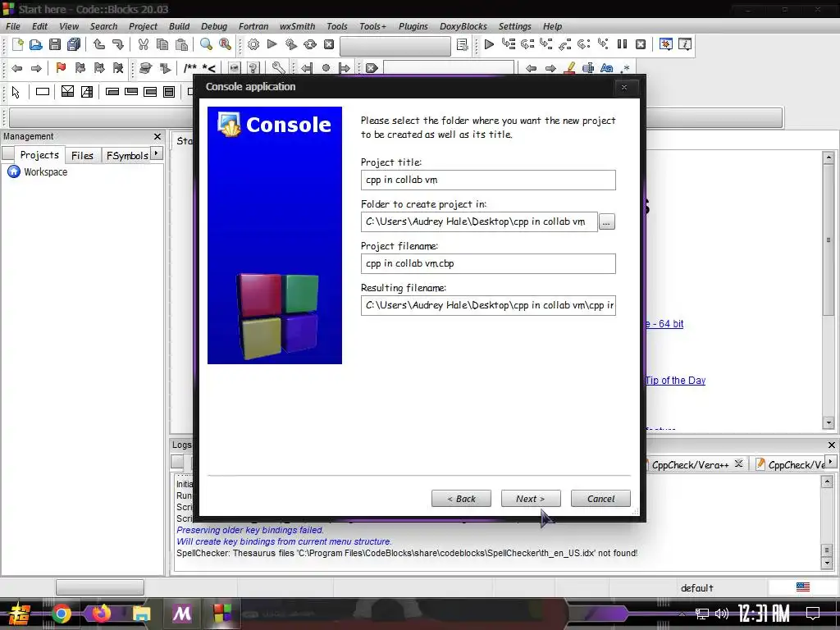The height and width of the screenshot is (630, 840).
Task: Click the Save file floppy icon
Action: [55, 44]
